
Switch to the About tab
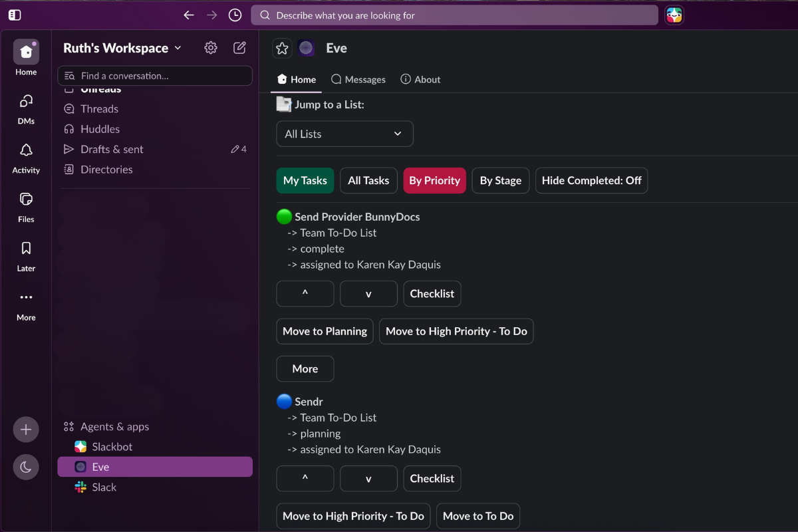pyautogui.click(x=420, y=79)
